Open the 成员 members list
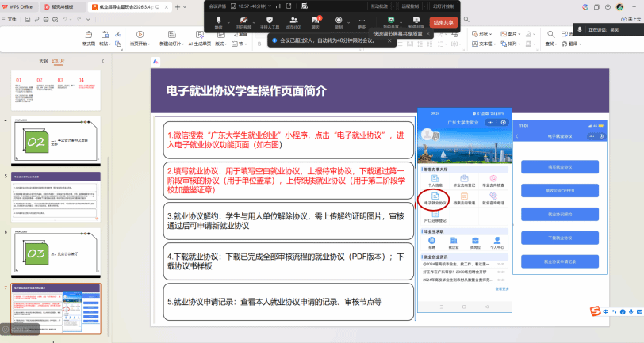This screenshot has height=343, width=644. click(293, 20)
